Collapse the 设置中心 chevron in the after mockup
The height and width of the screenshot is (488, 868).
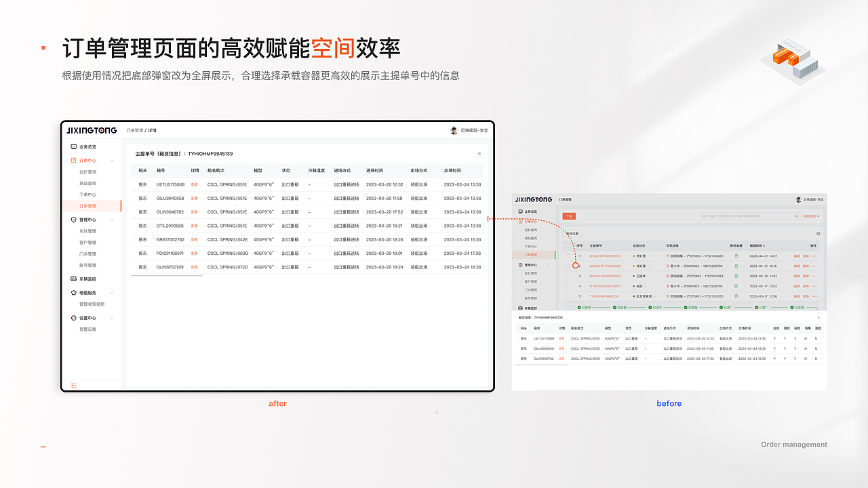pyautogui.click(x=112, y=318)
